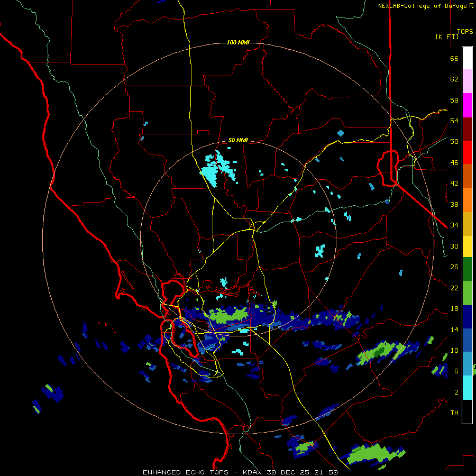Click the cyan 10 legend swatch
This screenshot has height=476, width=476.
(x=467, y=388)
